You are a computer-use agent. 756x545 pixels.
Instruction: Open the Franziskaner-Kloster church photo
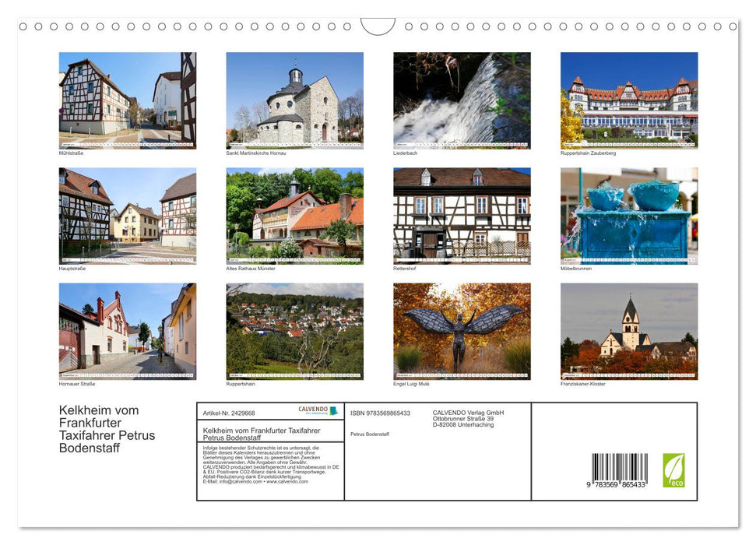[629, 332]
